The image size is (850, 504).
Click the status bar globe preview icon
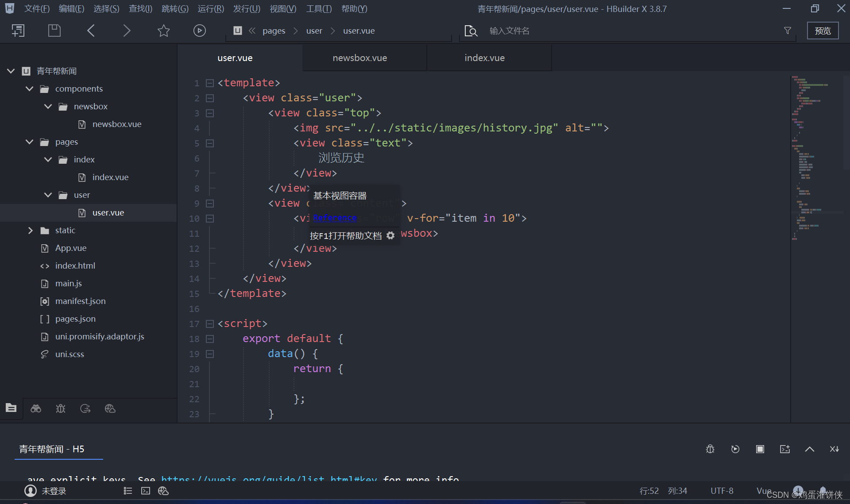(x=163, y=491)
